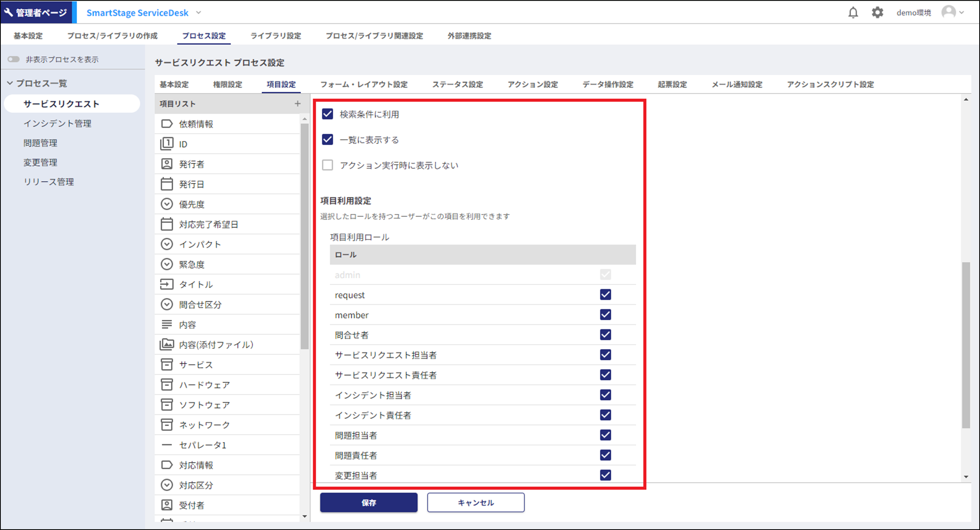Screen dimensions: 980x530
Task: Click the 保存 button
Action: pyautogui.click(x=368, y=502)
